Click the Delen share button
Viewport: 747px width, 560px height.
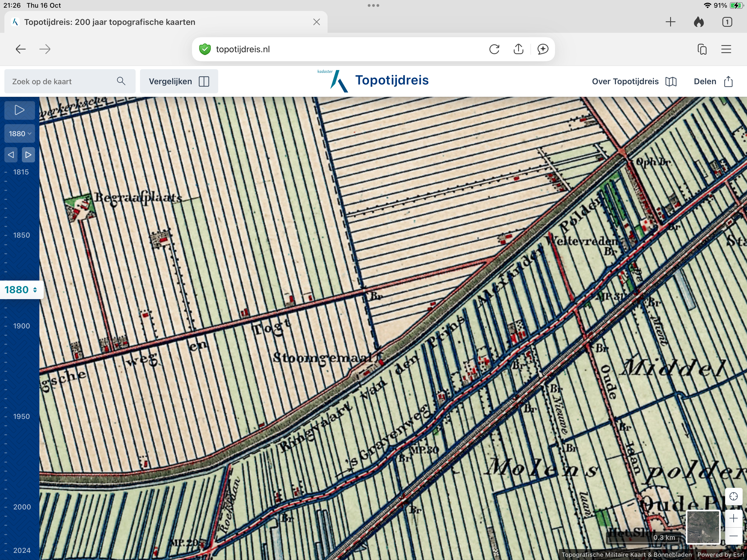coord(713,81)
